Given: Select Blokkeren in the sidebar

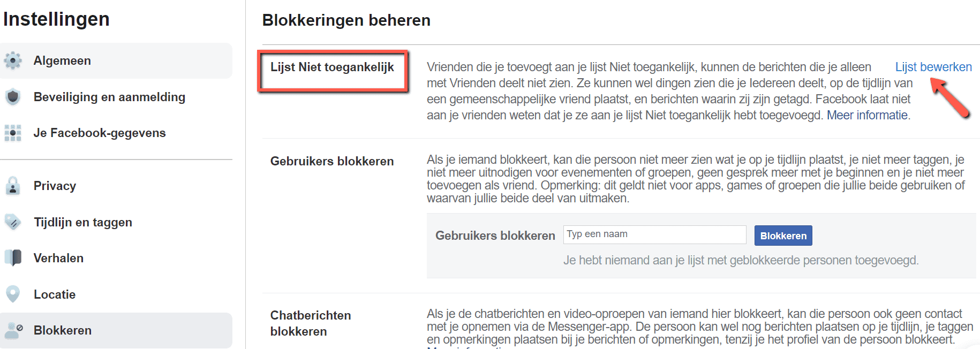Looking at the screenshot, I should click(116, 330).
